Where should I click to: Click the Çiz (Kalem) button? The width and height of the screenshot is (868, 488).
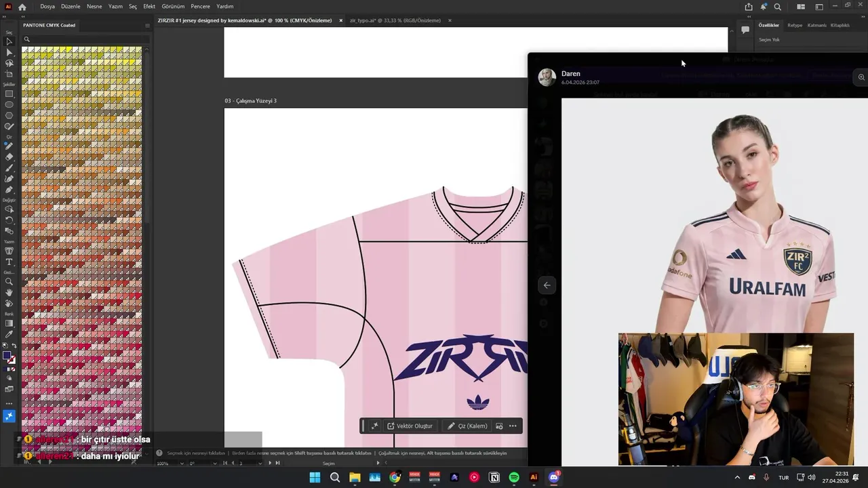point(467,426)
